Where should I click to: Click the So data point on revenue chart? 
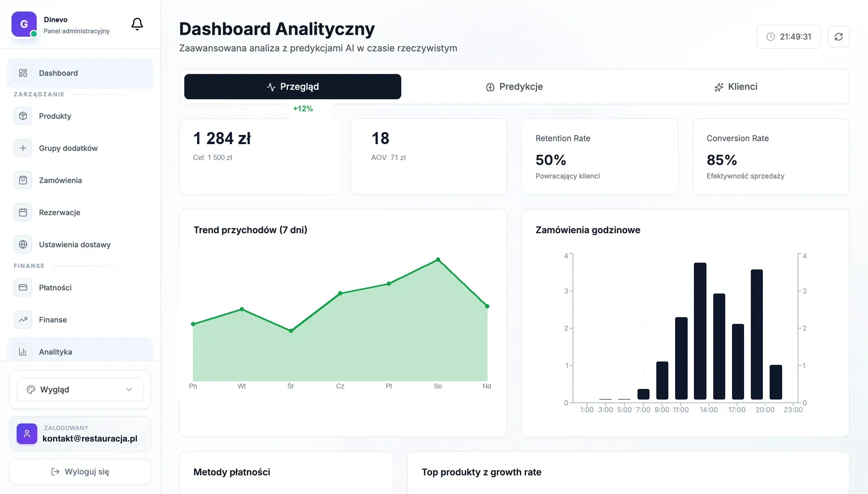click(438, 260)
